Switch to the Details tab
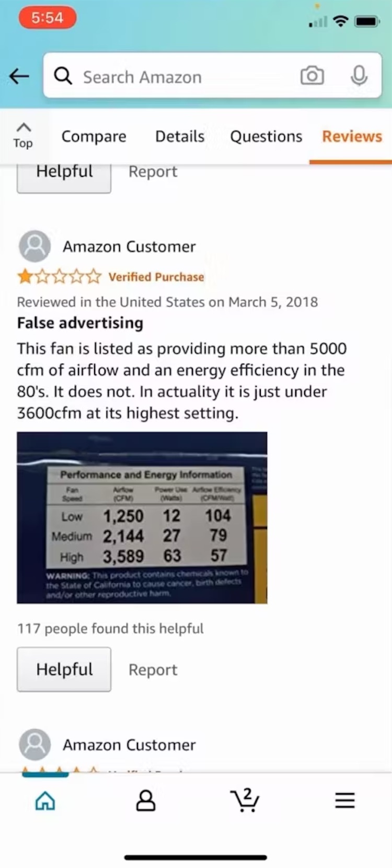Image resolution: width=392 pixels, height=868 pixels. 180,137
